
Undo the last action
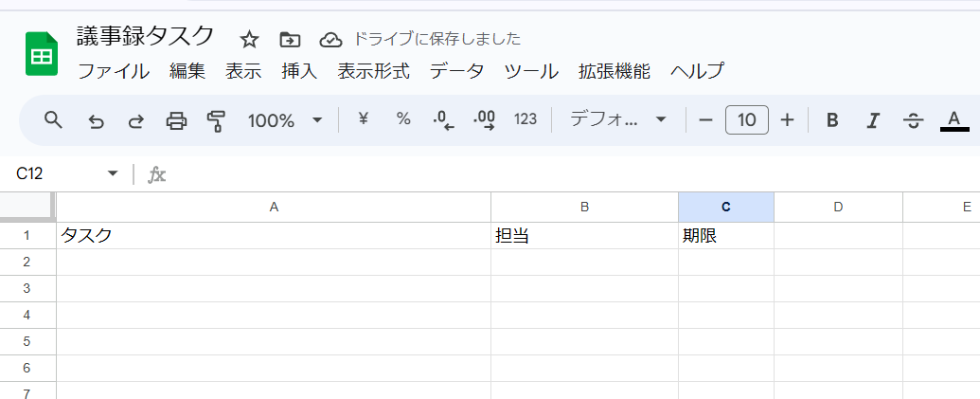point(96,120)
